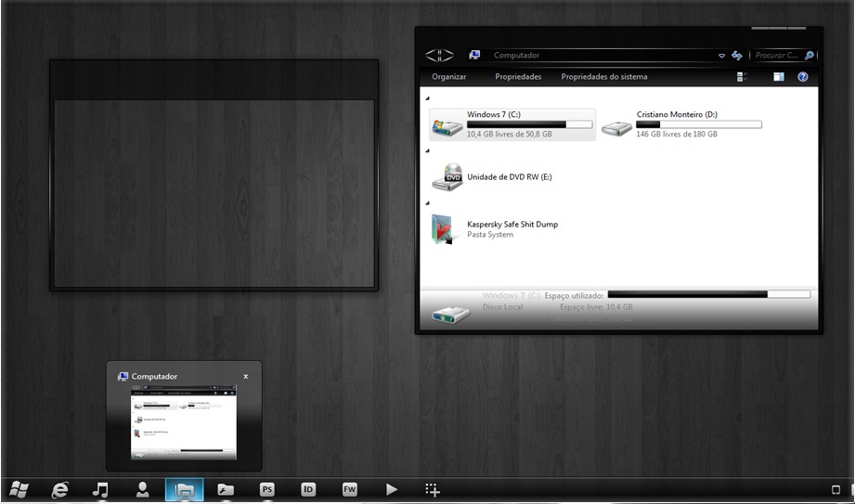Select the Kaspersky folder icon
The height and width of the screenshot is (504, 855).
443,229
